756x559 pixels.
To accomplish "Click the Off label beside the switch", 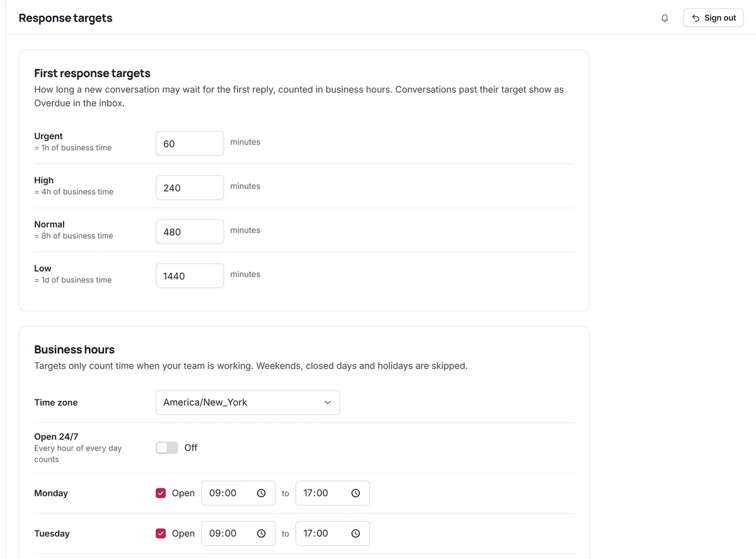I will (x=191, y=447).
